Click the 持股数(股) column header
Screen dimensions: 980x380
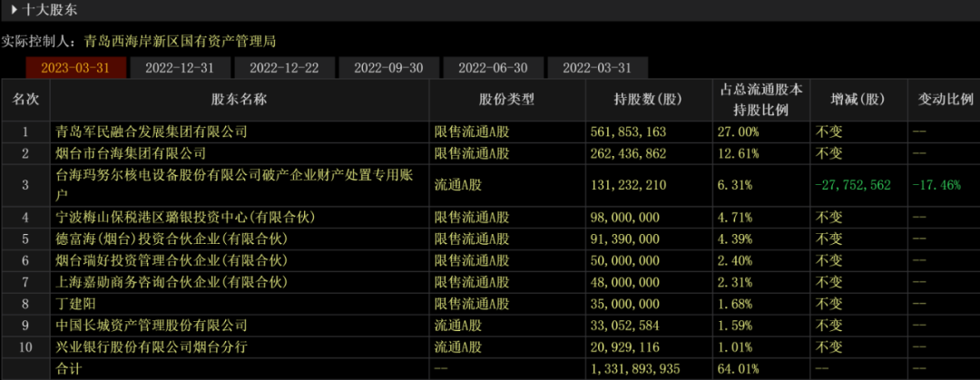pos(649,100)
